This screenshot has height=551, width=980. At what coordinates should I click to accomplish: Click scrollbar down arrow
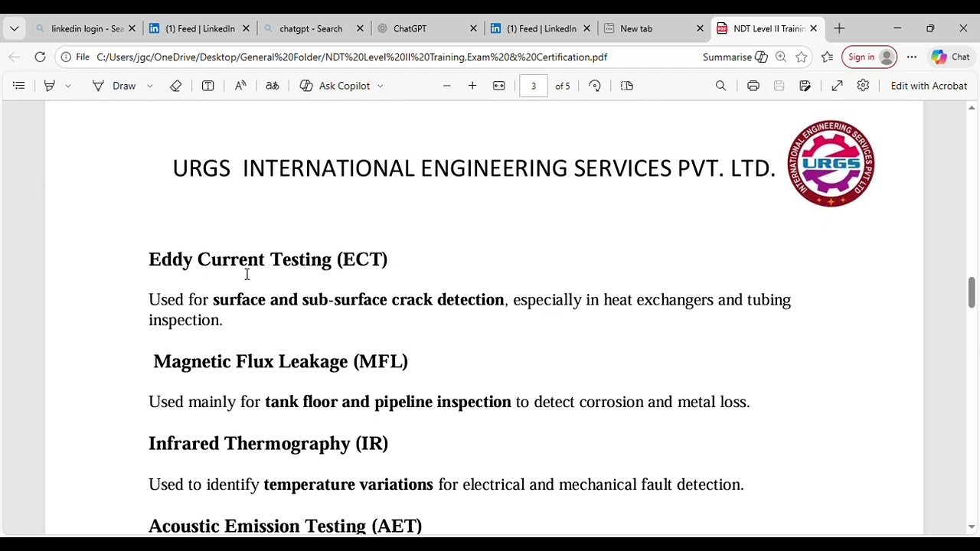click(972, 527)
